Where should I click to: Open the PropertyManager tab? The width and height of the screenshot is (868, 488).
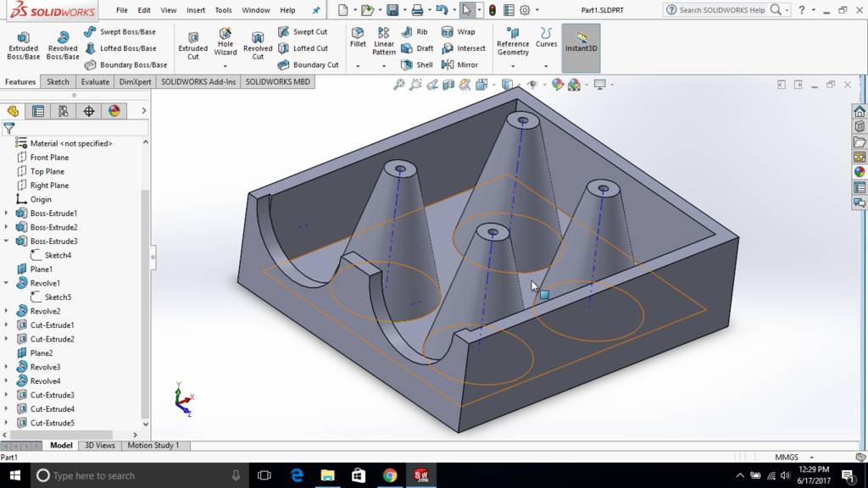tap(38, 111)
